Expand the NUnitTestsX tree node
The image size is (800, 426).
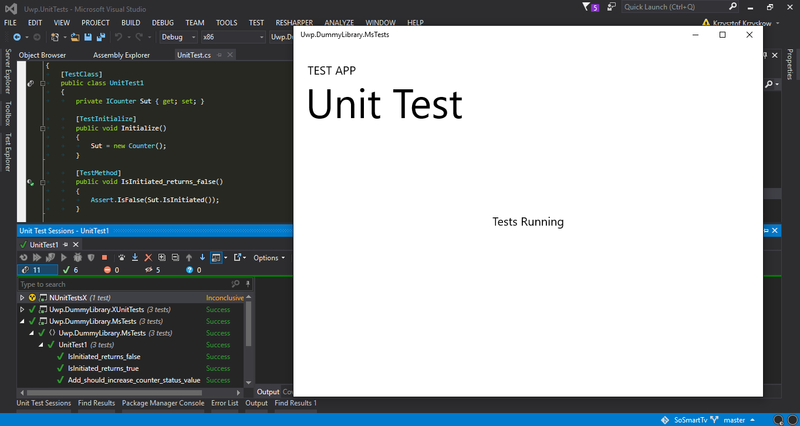(x=22, y=298)
